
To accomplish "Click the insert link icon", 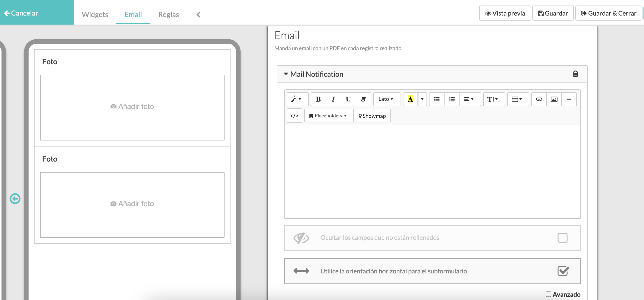I will [x=539, y=99].
